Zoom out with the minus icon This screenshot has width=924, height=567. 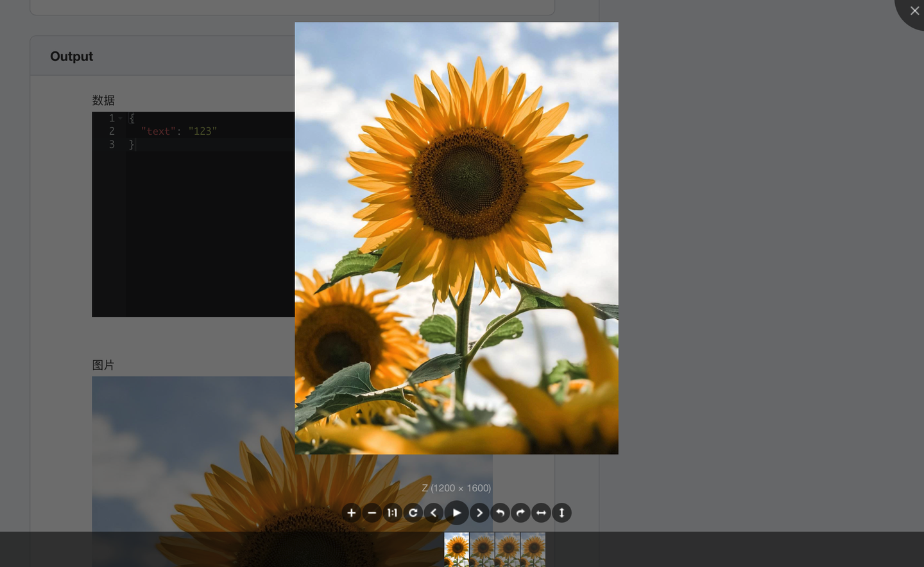pyautogui.click(x=372, y=512)
